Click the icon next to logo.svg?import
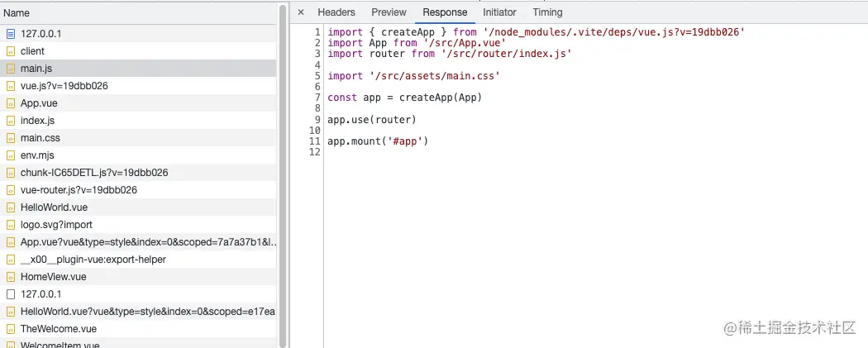Viewport: 868px width, 348px height. coord(11,225)
